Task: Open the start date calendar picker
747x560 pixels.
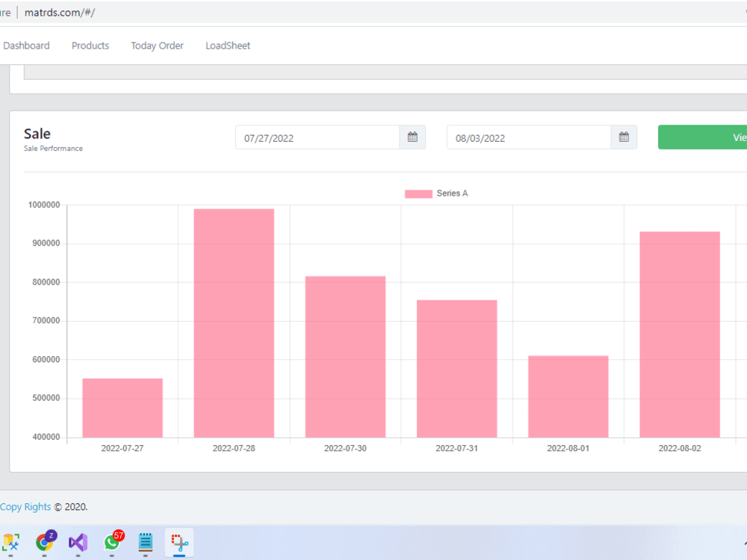Action: coord(412,137)
